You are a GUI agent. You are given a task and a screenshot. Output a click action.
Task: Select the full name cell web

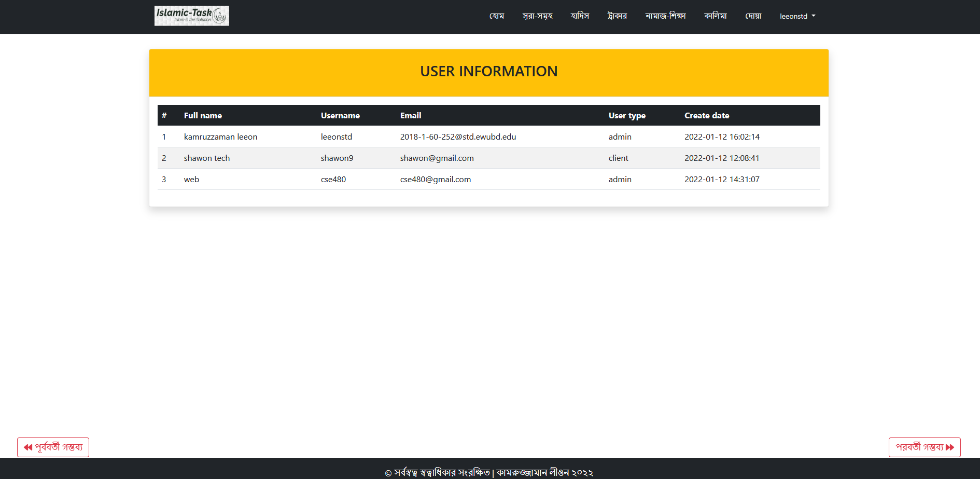[191, 180]
